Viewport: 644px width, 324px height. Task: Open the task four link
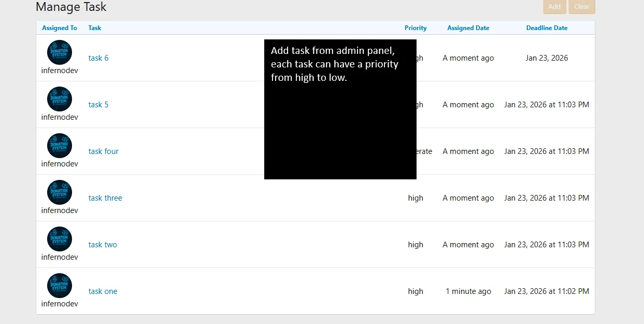pyautogui.click(x=104, y=151)
